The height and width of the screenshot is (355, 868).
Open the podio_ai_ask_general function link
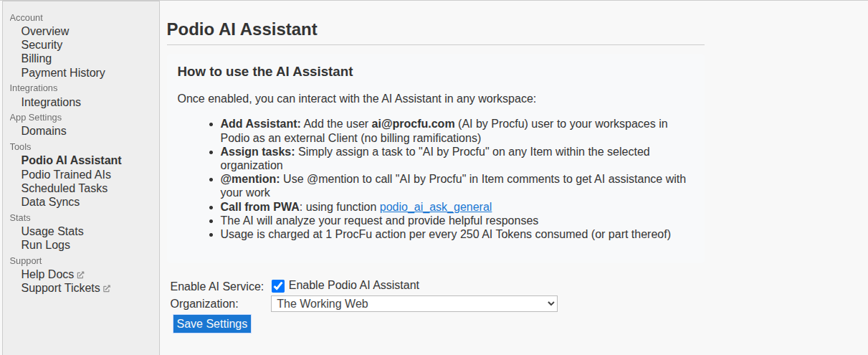(435, 207)
